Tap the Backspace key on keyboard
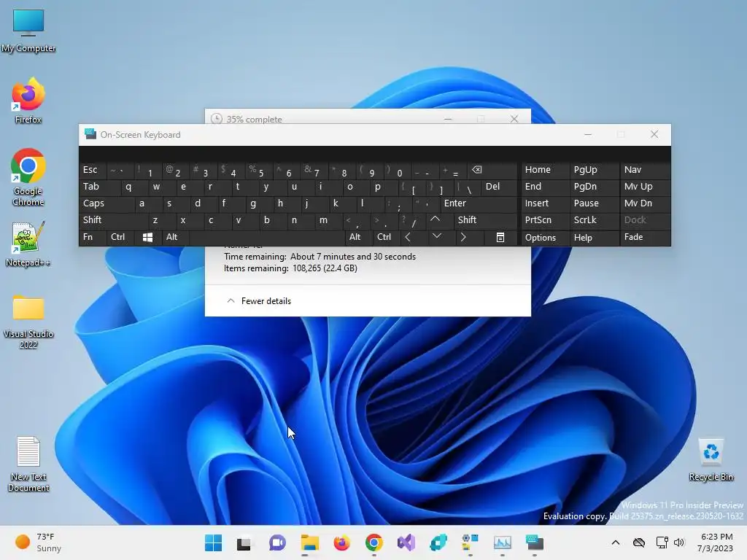 point(493,169)
